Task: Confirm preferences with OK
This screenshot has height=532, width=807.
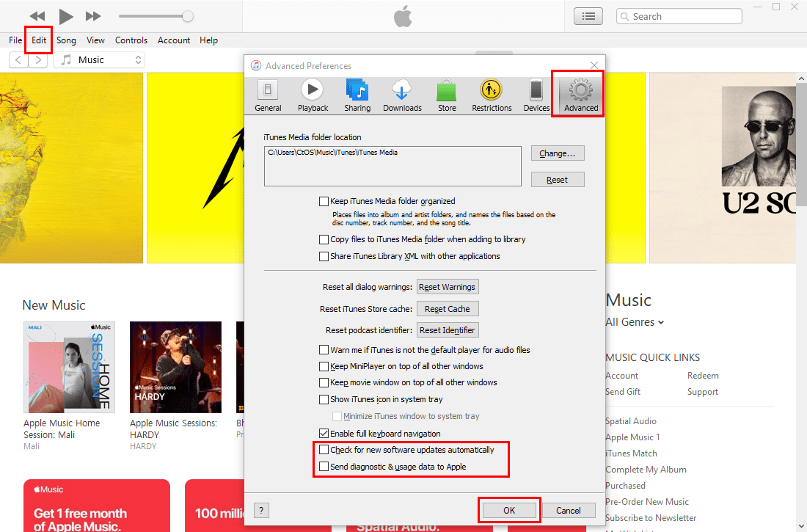Action: (x=509, y=511)
